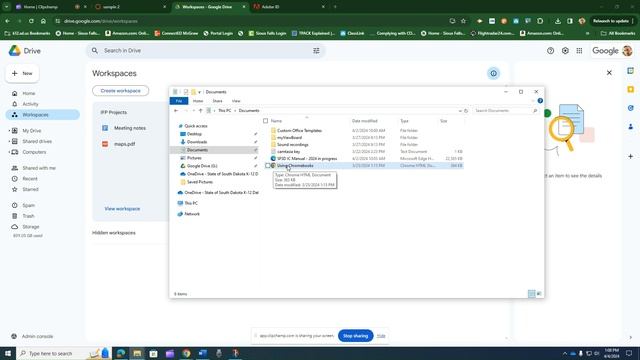Open address bar history dropdown
Screen dimensions: 640x360
[460, 111]
